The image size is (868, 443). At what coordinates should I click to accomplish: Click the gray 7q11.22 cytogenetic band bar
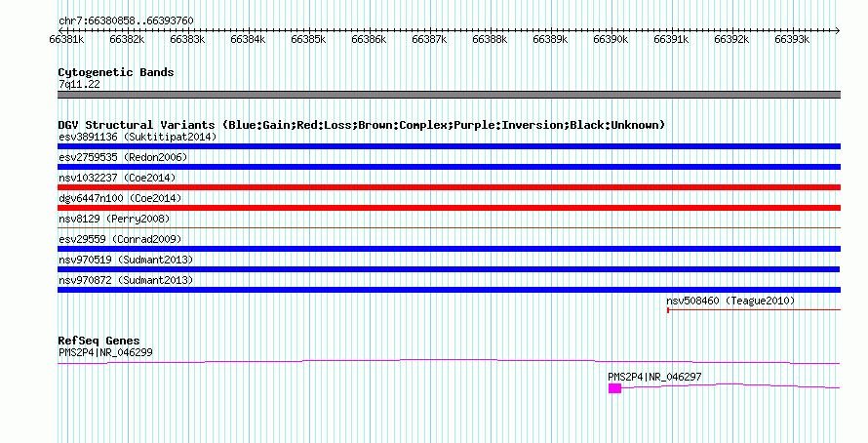449,95
